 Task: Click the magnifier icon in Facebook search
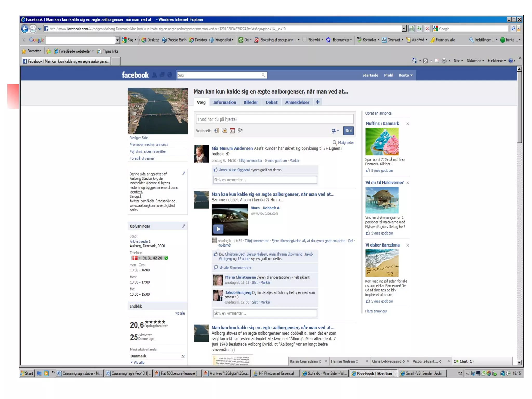(x=263, y=75)
